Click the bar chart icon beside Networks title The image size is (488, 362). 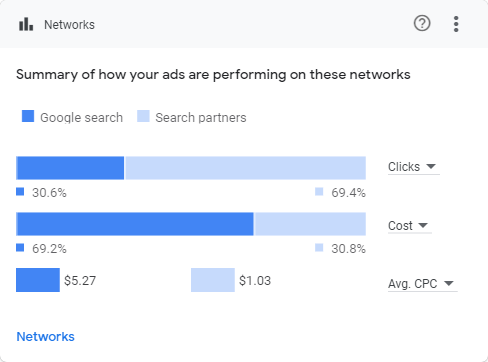pyautogui.click(x=26, y=24)
